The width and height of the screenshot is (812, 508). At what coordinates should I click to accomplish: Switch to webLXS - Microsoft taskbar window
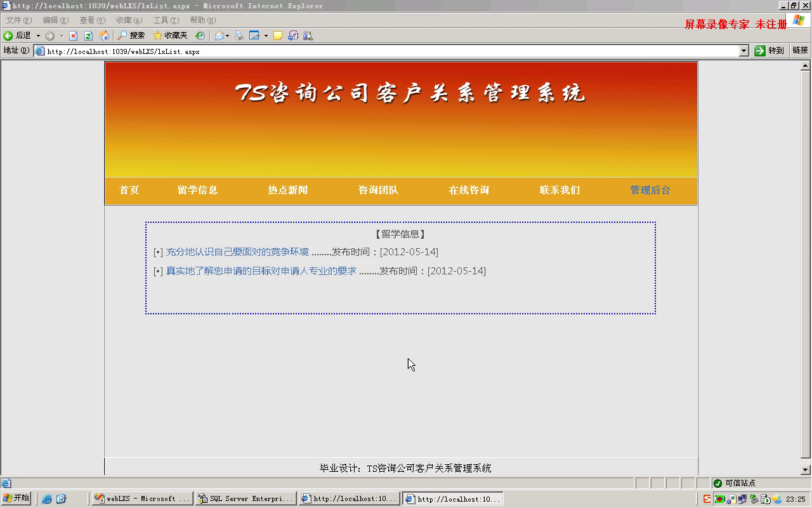point(143,499)
